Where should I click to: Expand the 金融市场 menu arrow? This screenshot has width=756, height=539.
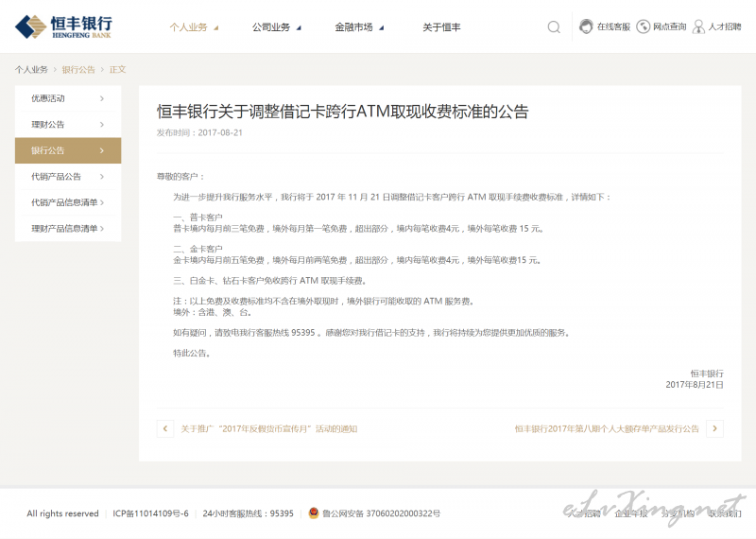(382, 28)
